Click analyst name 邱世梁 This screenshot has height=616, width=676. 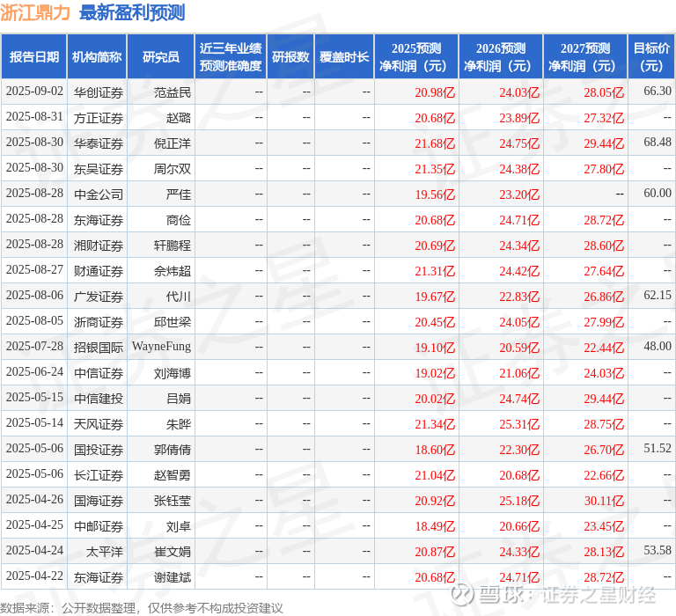[x=173, y=321]
